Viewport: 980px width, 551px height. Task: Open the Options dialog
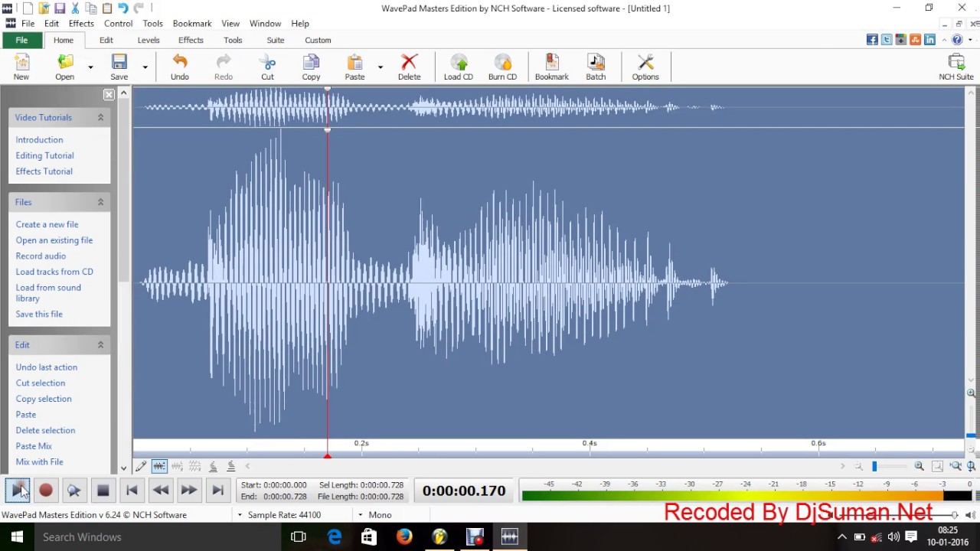pos(645,67)
